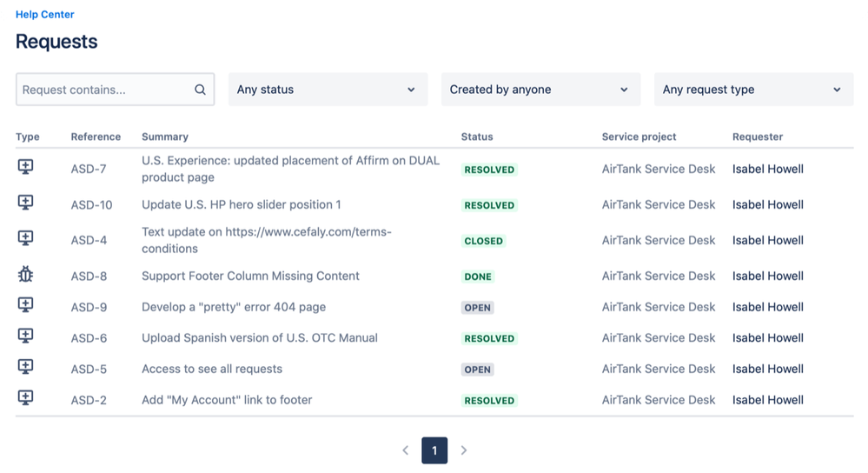
Task: Go to previous page arrow
Action: [405, 450]
